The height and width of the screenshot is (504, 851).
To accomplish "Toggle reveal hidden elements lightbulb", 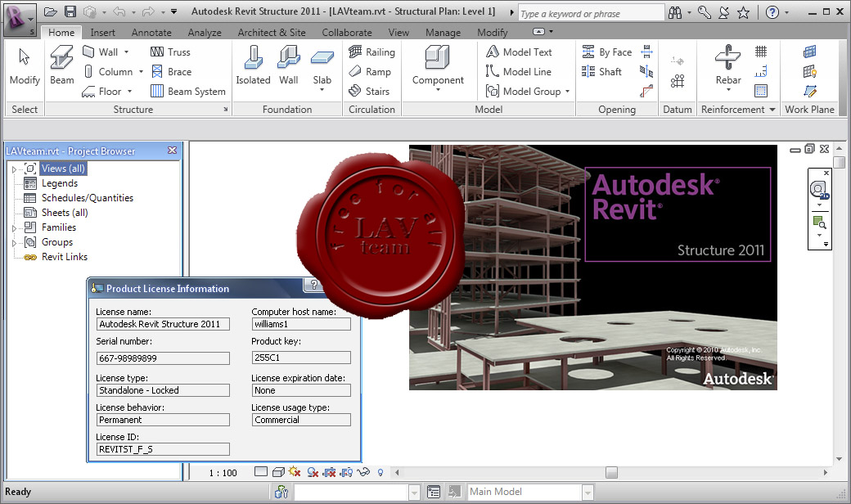I will (380, 472).
